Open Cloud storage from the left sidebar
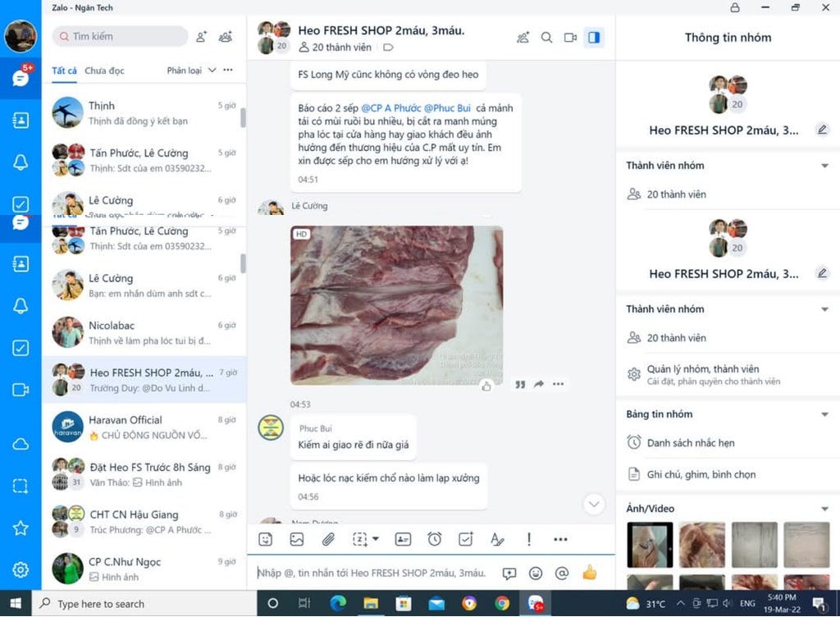The height and width of the screenshot is (617, 840). 21,444
